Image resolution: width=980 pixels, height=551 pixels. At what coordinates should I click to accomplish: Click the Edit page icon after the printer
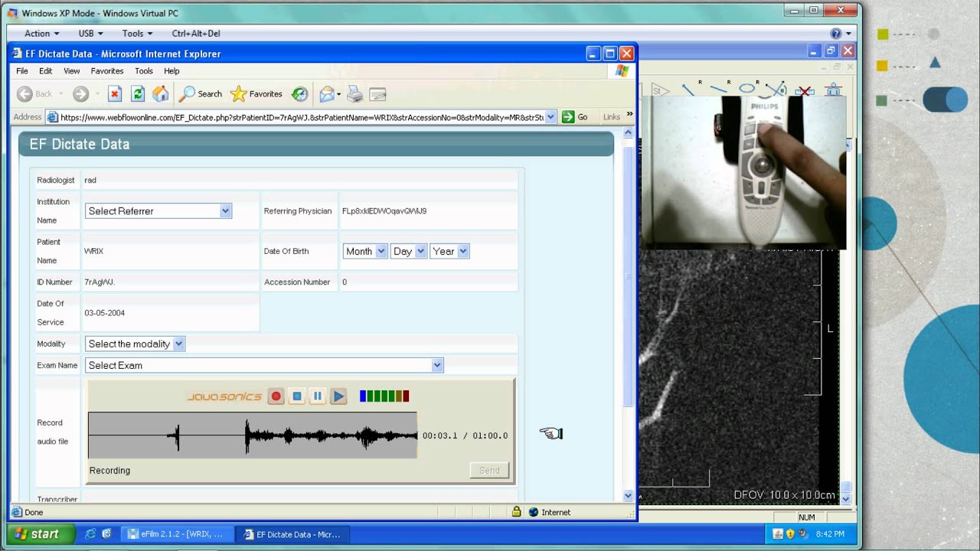tap(377, 94)
